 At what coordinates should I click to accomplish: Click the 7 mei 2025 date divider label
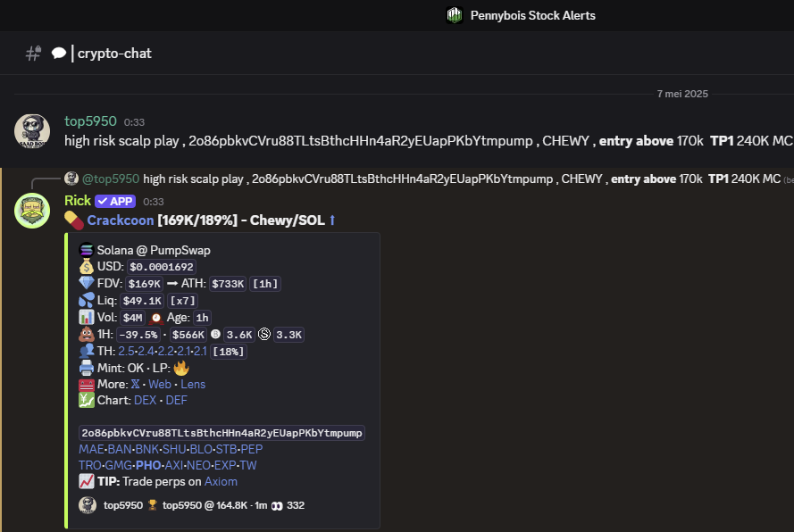tap(682, 94)
